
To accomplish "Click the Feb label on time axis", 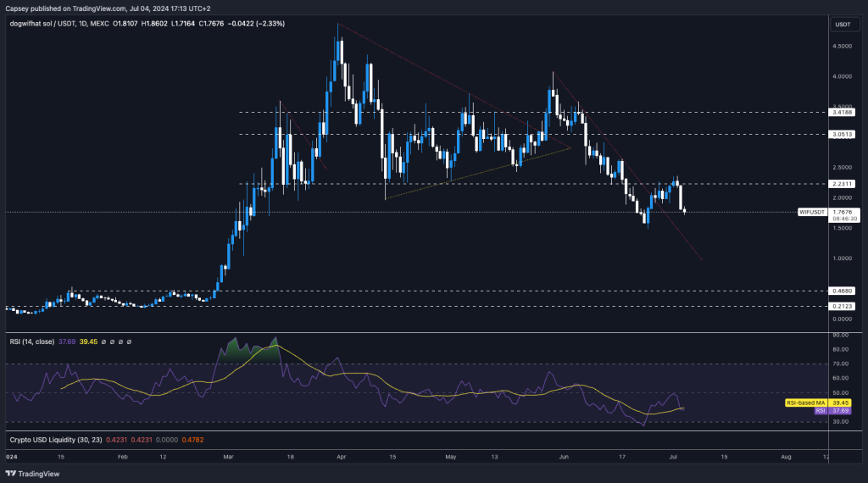I will pos(123,457).
